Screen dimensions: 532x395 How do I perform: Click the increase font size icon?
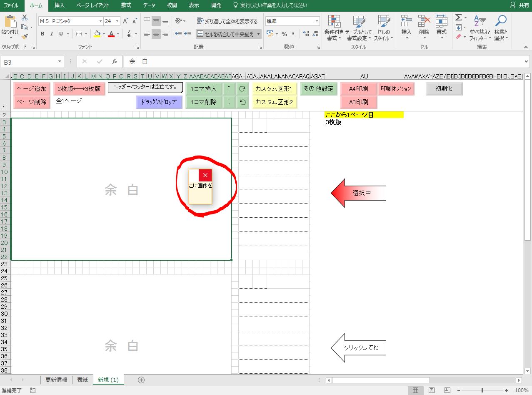click(125, 21)
